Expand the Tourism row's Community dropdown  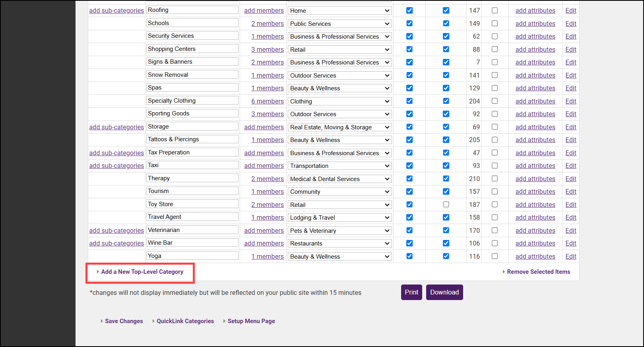click(339, 192)
